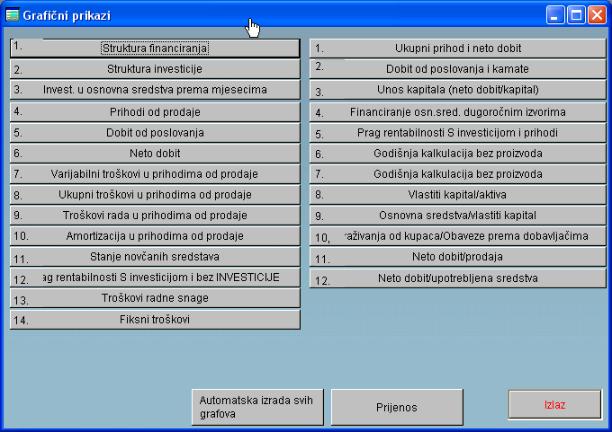This screenshot has height=432, width=612.
Task: Show Troškovi rada u prihodima od prodaje
Action: point(155,215)
